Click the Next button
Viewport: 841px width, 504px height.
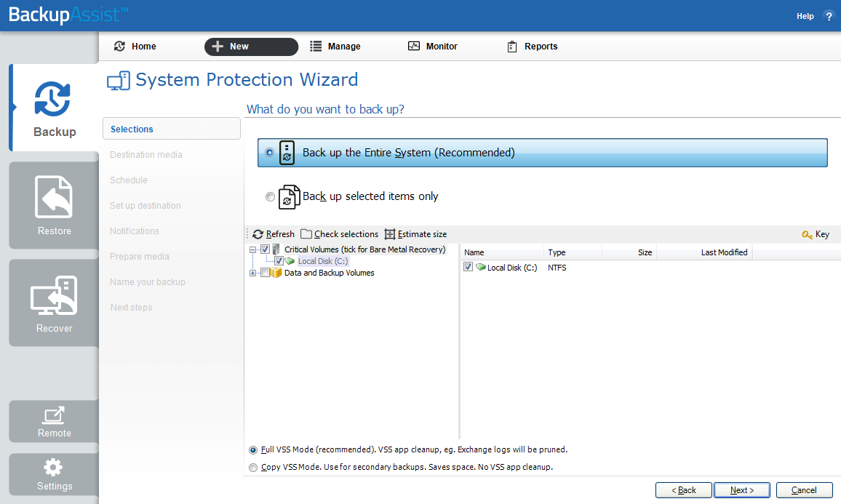click(x=742, y=490)
